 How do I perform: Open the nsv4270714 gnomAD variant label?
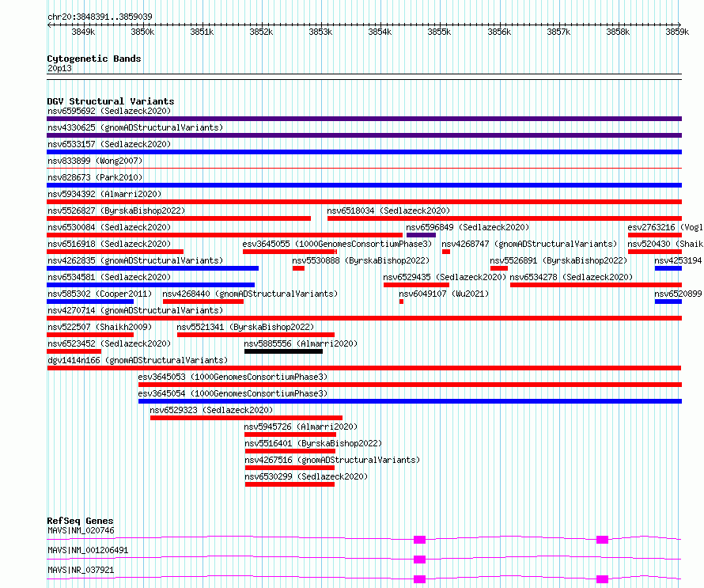135,310
